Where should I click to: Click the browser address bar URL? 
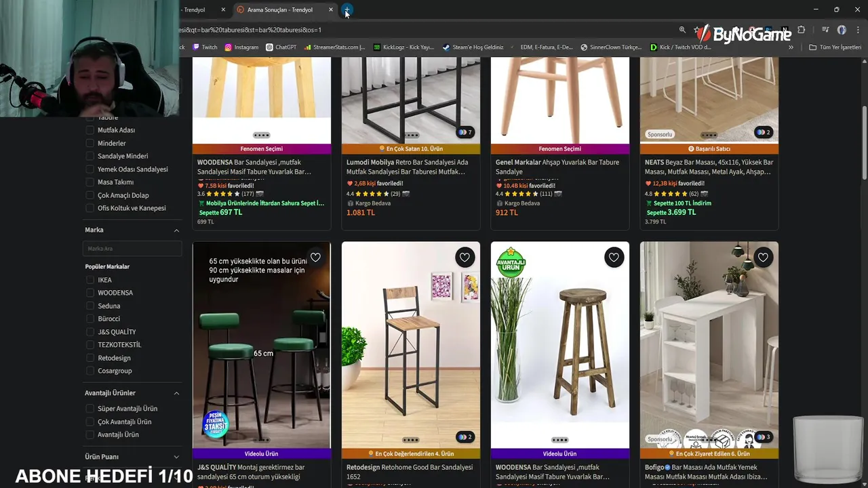tap(251, 30)
